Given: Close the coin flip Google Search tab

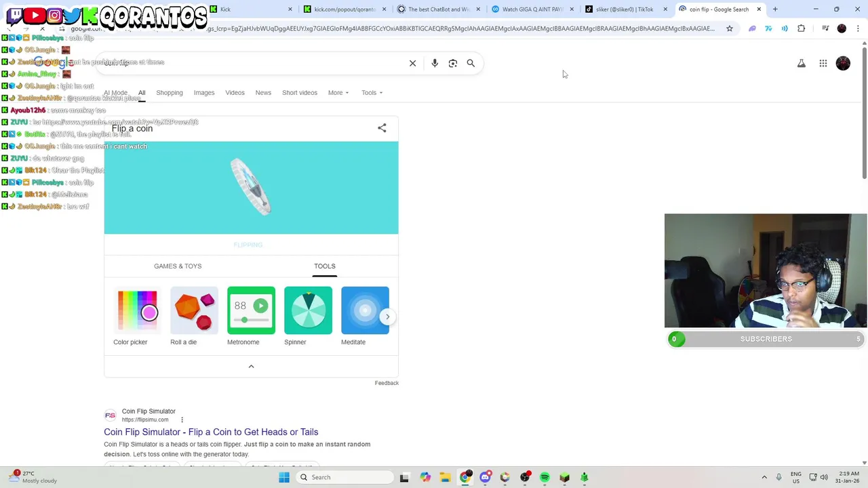Looking at the screenshot, I should (759, 9).
